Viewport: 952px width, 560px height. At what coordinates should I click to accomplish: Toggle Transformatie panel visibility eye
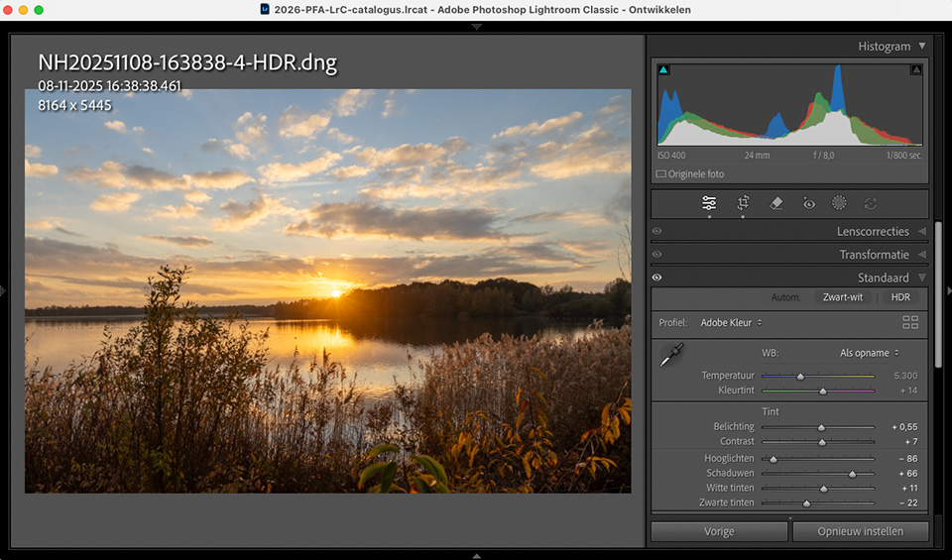coord(656,254)
